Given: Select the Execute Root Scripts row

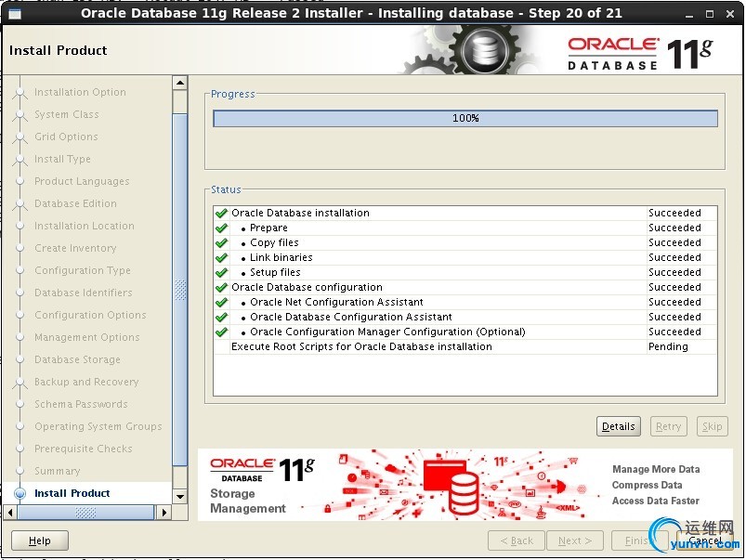Looking at the screenshot, I should point(465,346).
